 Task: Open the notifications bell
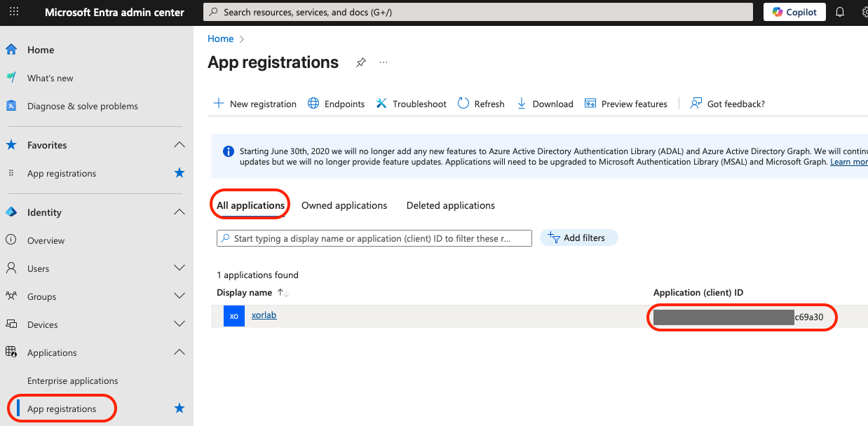click(x=840, y=12)
